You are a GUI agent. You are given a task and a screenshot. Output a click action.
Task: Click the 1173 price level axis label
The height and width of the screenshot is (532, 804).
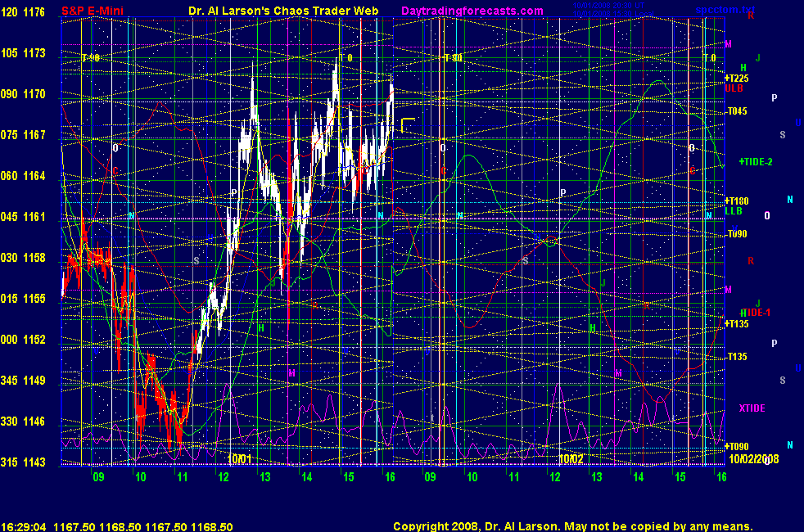click(x=34, y=52)
